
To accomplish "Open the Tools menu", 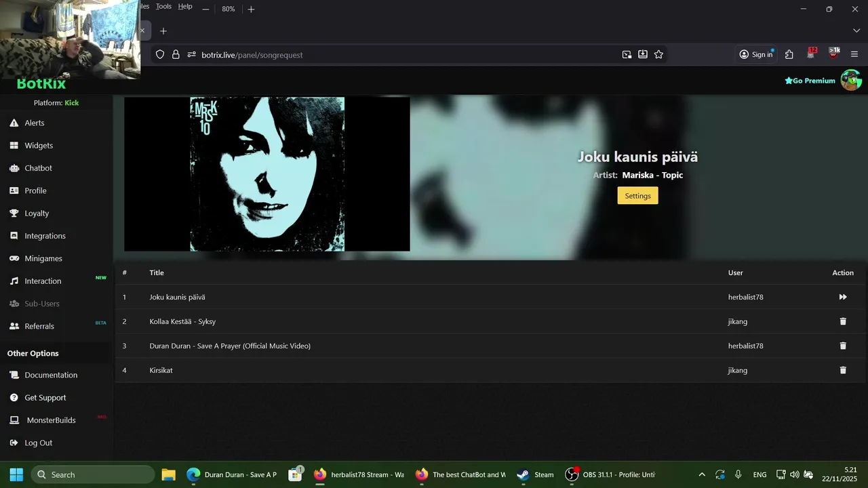I will [163, 7].
